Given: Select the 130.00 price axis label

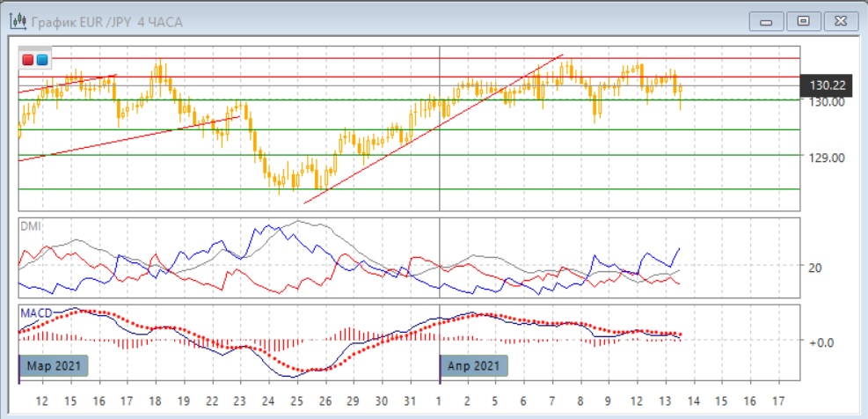Looking at the screenshot, I should [827, 102].
